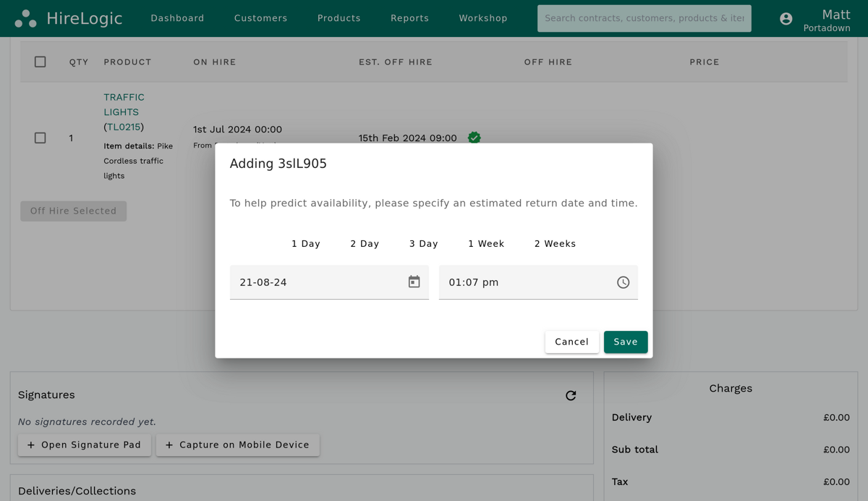This screenshot has height=501, width=868.
Task: Open the TL0215 product link
Action: 123,127
